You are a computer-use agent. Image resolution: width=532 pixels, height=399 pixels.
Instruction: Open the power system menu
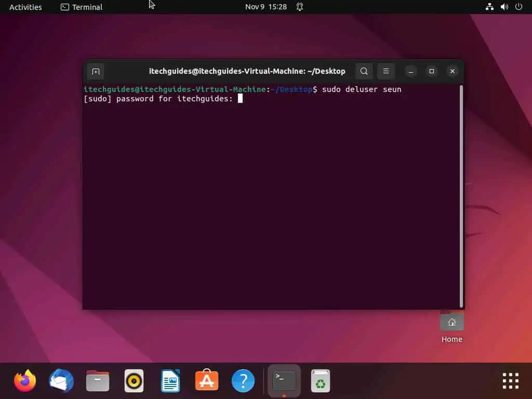(x=519, y=7)
